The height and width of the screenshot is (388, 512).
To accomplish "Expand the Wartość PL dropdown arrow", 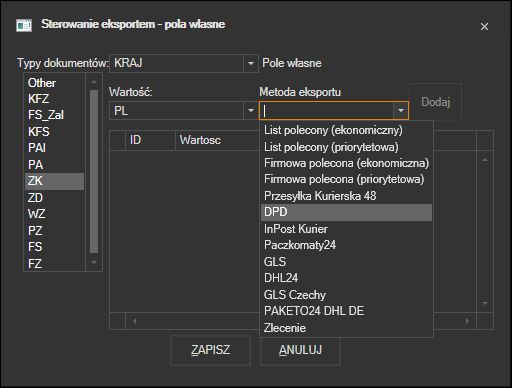I will tap(251, 110).
